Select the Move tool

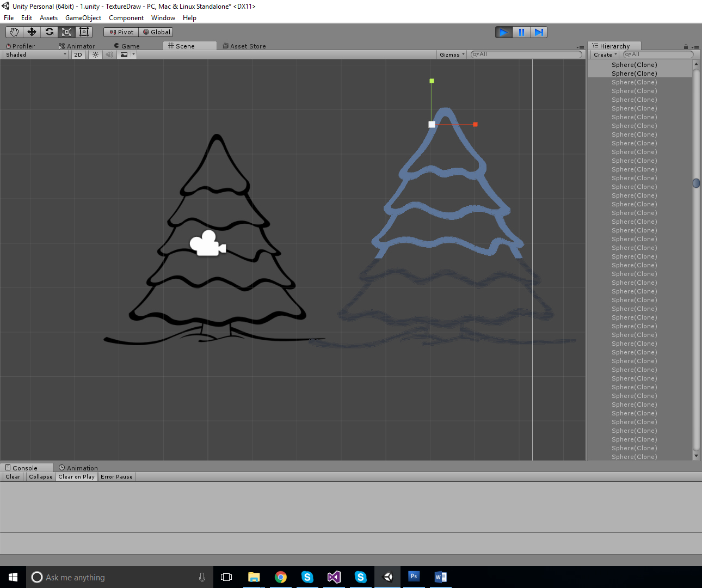coord(32,32)
